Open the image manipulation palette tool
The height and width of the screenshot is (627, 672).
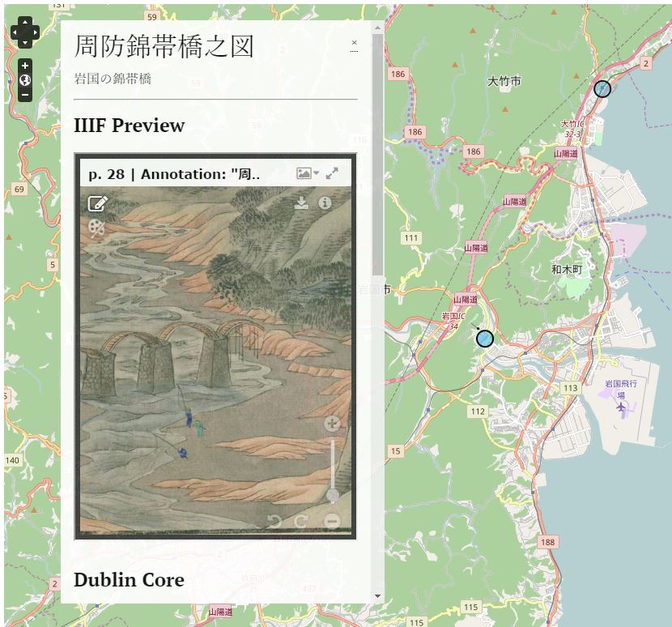[96, 228]
